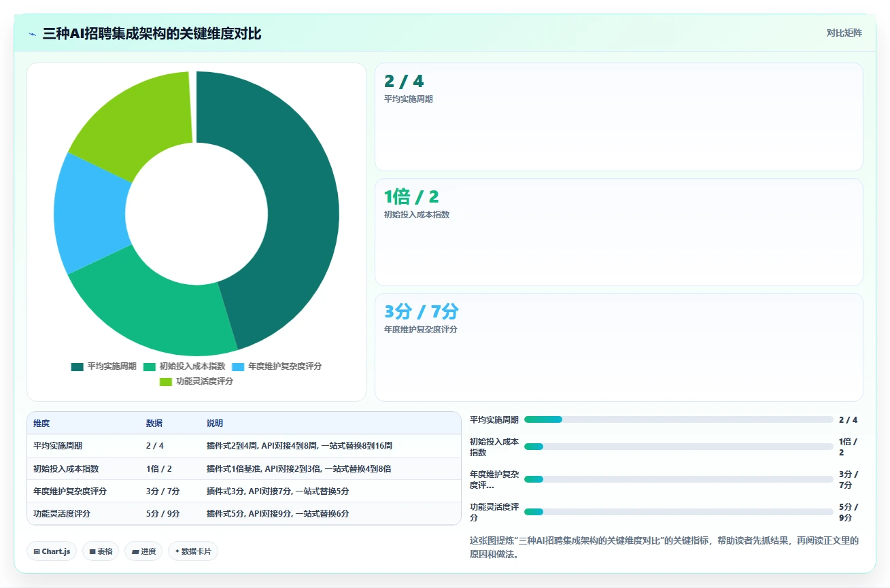Toggle the 年度维护复杂度评分 legend item
The image size is (890, 588).
(x=277, y=366)
